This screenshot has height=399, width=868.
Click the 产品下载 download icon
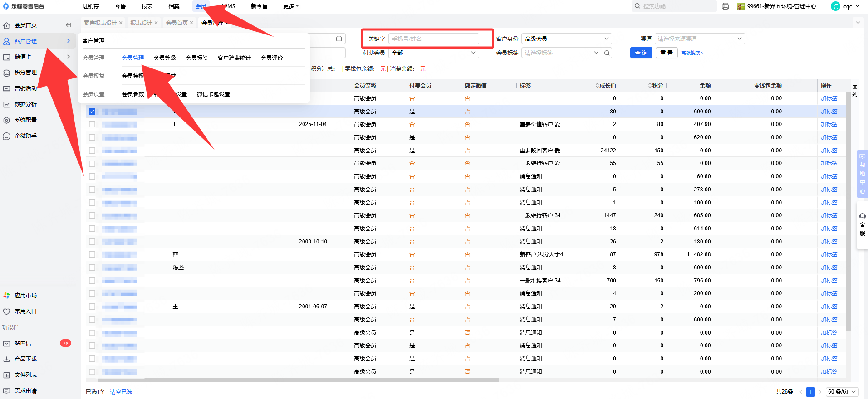(7, 359)
